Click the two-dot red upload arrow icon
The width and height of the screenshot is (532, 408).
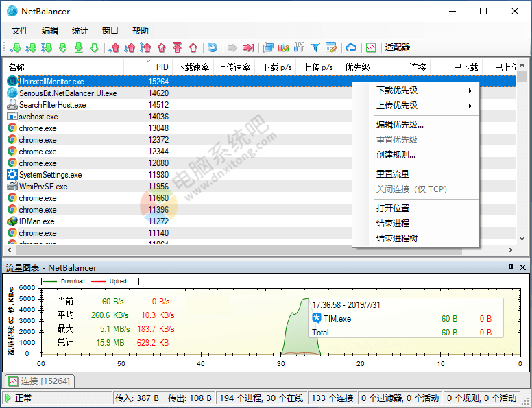[x=130, y=47]
